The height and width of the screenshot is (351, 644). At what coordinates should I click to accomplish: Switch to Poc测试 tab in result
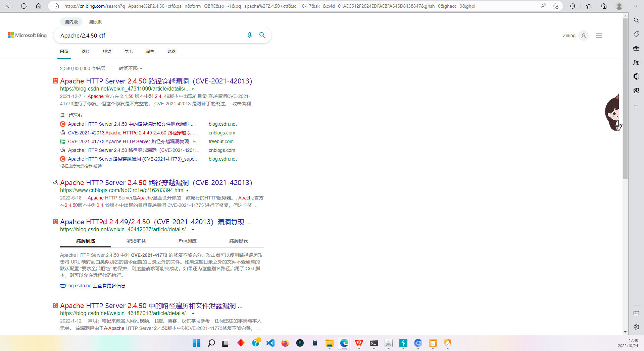coord(188,241)
